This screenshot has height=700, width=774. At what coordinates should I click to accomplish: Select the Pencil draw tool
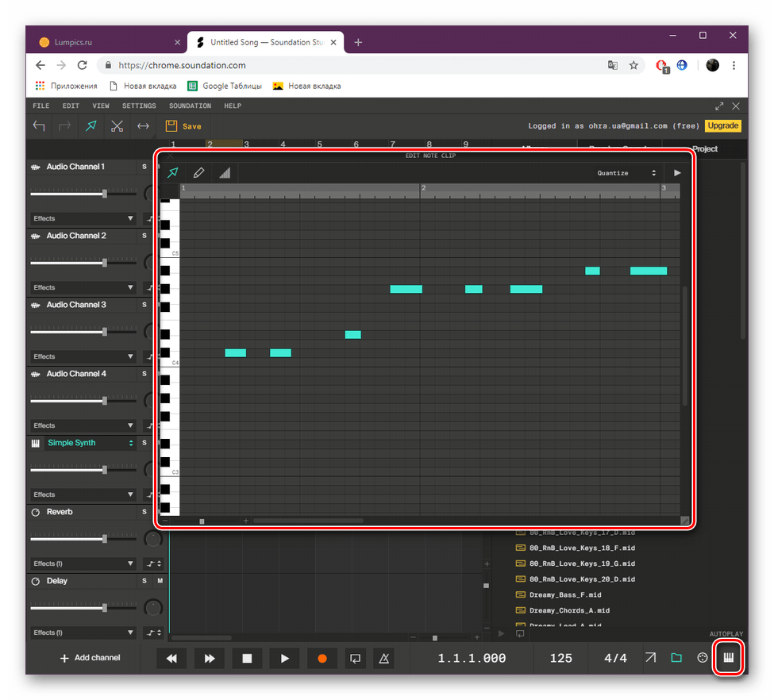(198, 172)
